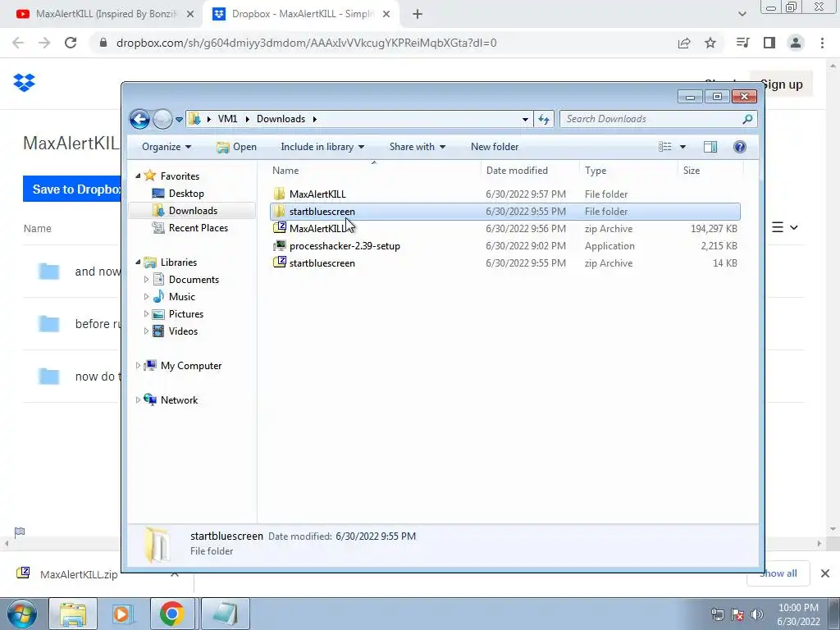The height and width of the screenshot is (630, 840).
Task: Click the Dropbox logo
Action: pos(24,83)
